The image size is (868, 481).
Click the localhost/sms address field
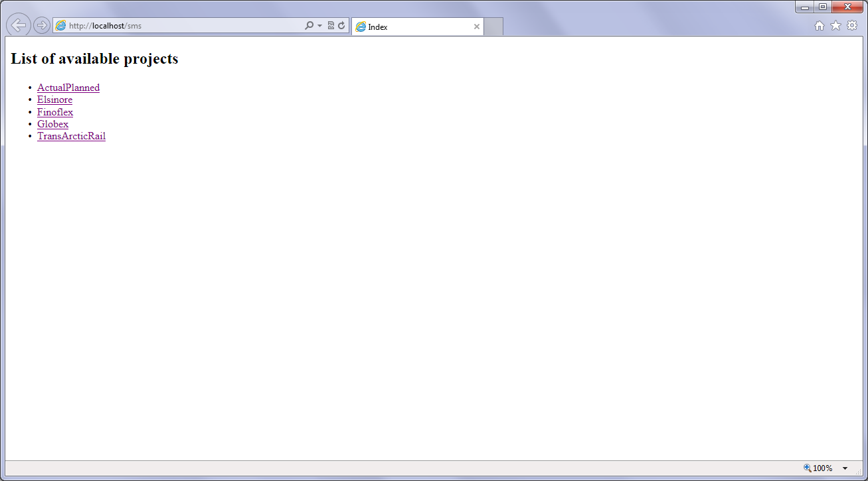coord(186,26)
